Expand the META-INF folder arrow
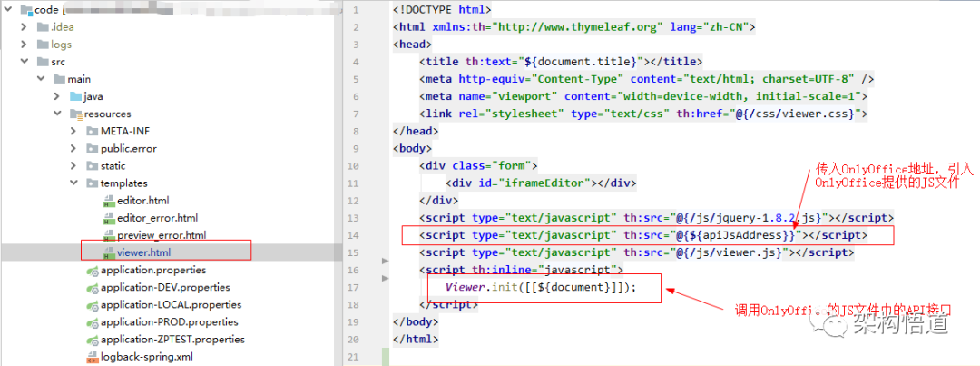This screenshot has height=366, width=980. pos(73,131)
